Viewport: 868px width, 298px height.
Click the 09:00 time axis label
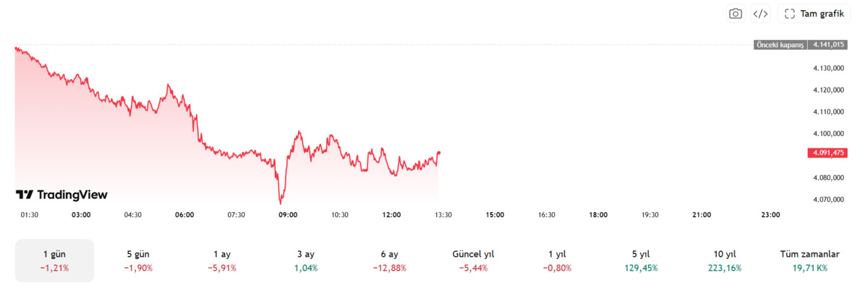pyautogui.click(x=289, y=214)
